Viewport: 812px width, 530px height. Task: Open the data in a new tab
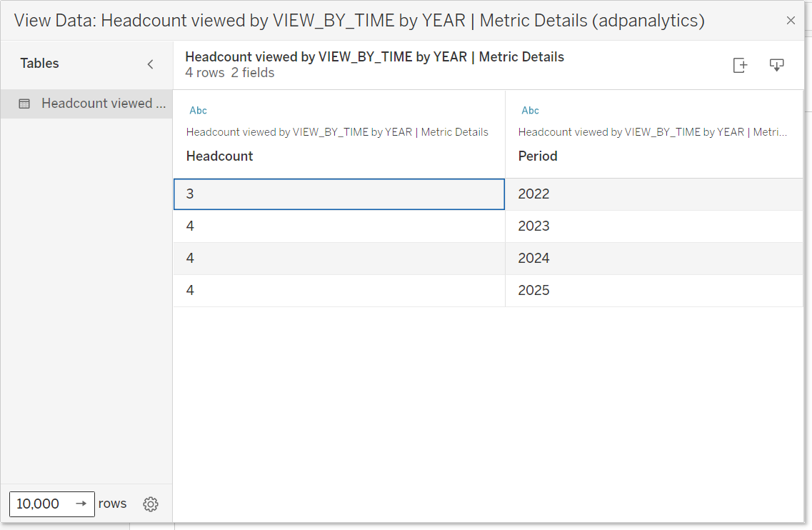click(740, 65)
